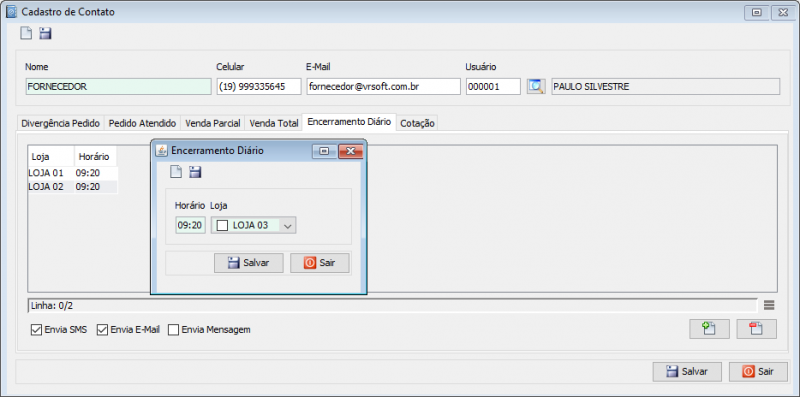Click Salvar in the Encerramento Diário dialog
Screen dimensions: 800x397
coord(248,263)
